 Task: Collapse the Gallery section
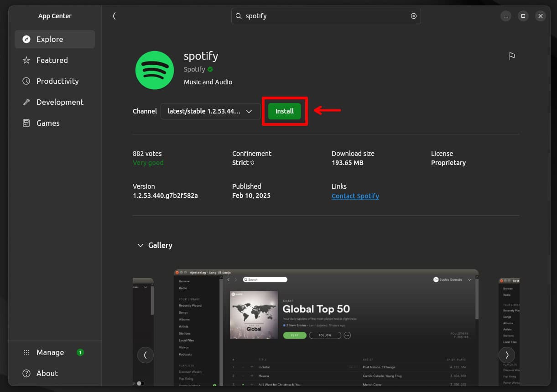(141, 245)
